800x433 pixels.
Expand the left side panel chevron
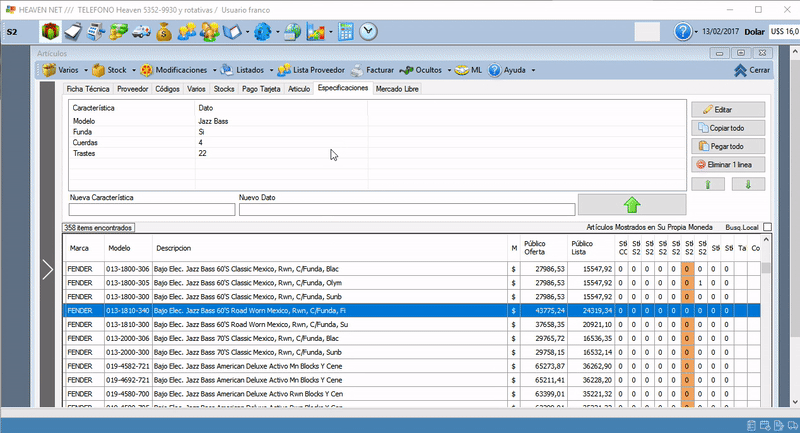pyautogui.click(x=47, y=269)
